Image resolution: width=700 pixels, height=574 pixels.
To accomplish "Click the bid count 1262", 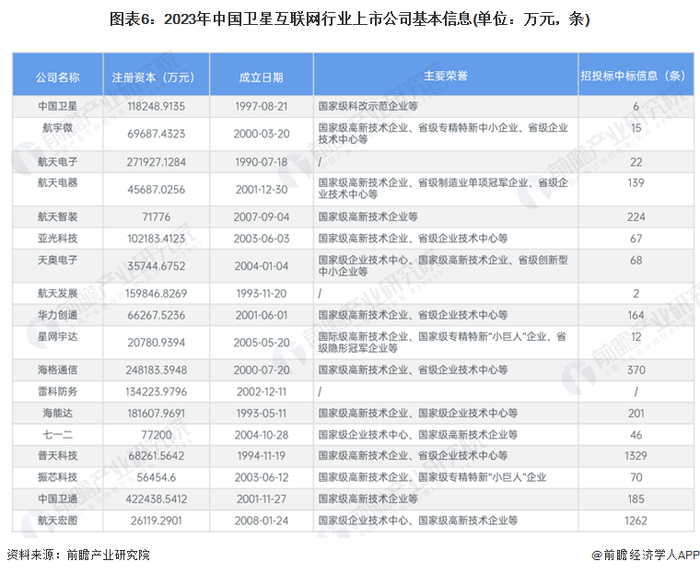I will coord(636,520).
